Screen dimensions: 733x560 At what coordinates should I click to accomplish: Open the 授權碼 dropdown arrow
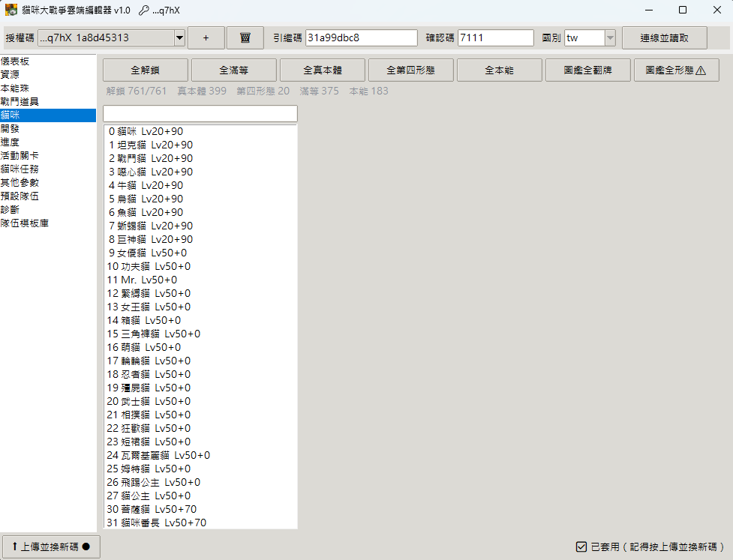(x=179, y=37)
